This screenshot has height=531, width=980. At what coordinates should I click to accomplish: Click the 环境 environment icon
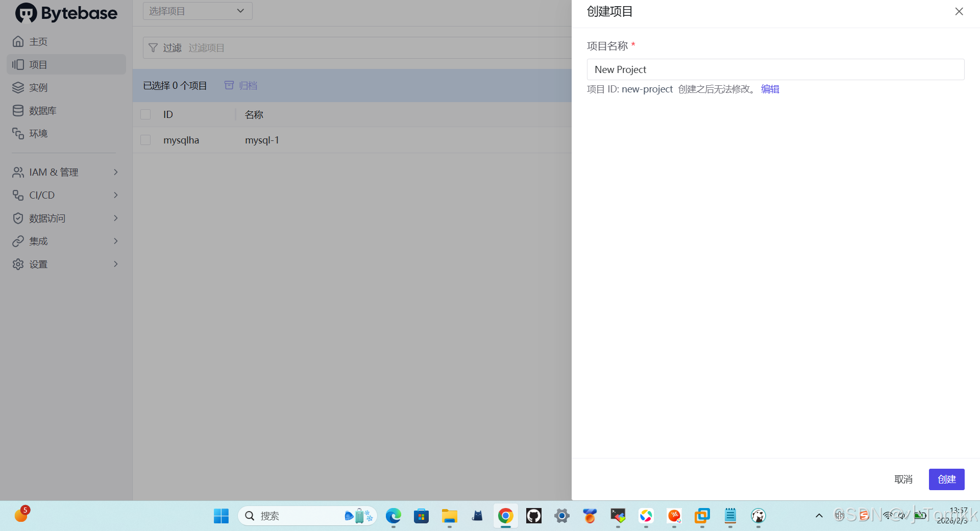(x=18, y=133)
